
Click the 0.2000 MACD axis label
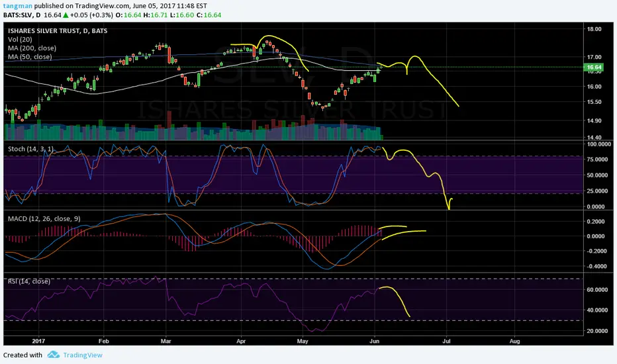pos(596,222)
